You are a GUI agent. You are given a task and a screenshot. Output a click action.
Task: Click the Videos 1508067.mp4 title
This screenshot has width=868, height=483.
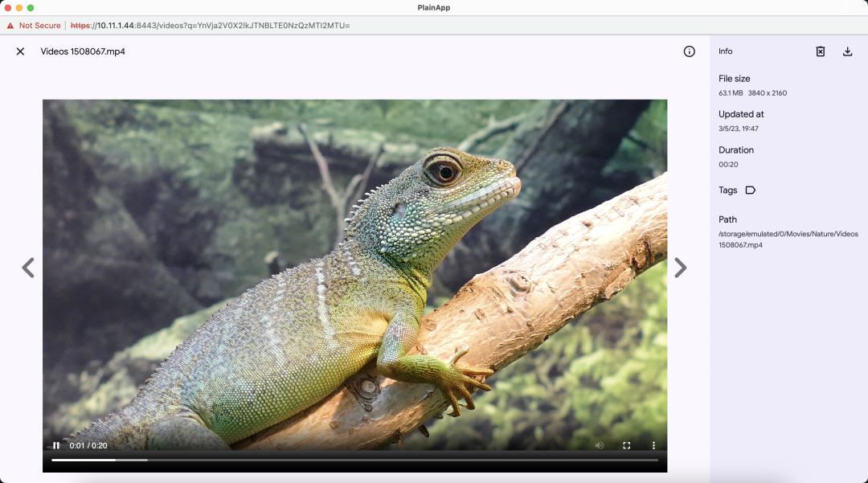tap(83, 51)
